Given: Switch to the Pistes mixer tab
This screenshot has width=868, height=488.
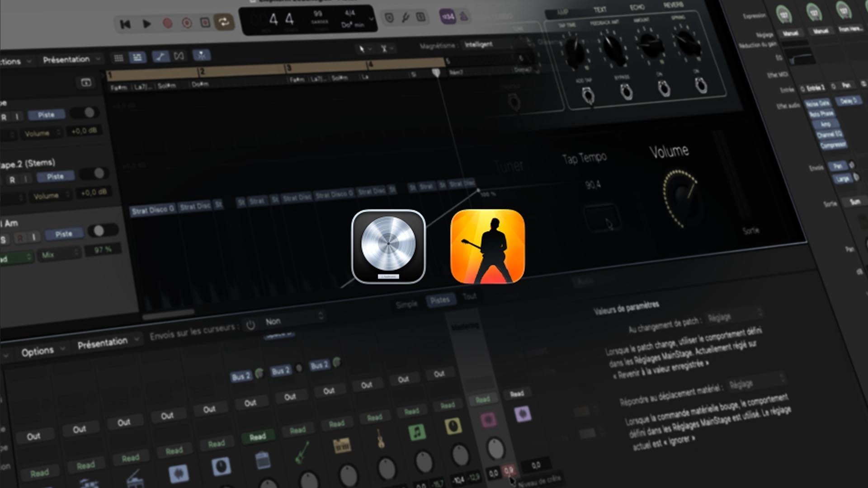Looking at the screenshot, I should (x=440, y=300).
